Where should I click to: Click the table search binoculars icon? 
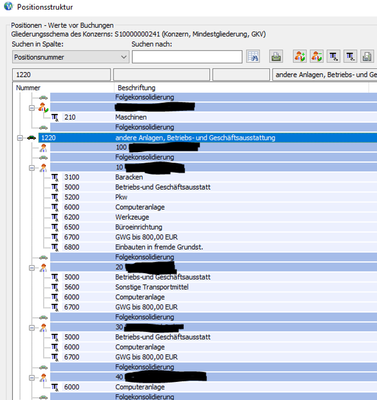253,57
